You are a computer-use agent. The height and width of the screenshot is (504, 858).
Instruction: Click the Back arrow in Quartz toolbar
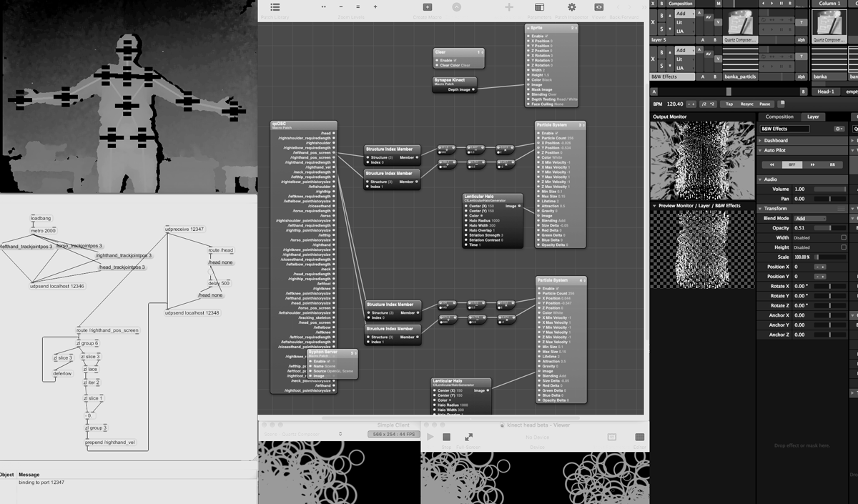(618, 7)
